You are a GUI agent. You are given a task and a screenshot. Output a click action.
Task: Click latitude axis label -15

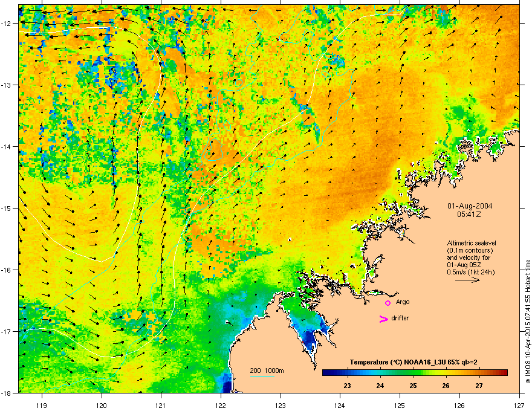point(7,208)
